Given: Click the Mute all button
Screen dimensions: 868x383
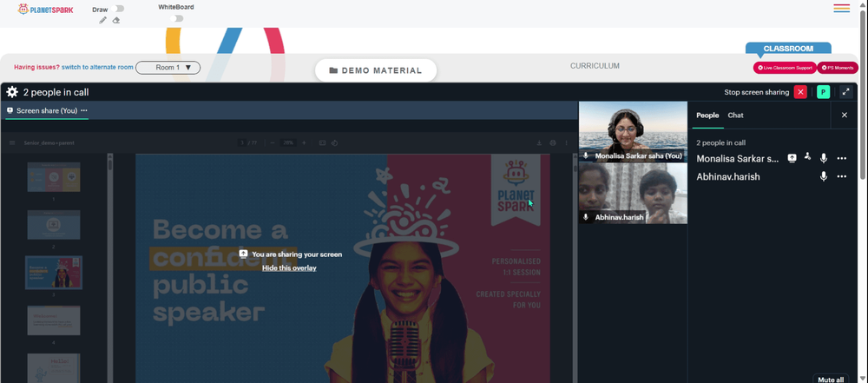Looking at the screenshot, I should coord(831,380).
